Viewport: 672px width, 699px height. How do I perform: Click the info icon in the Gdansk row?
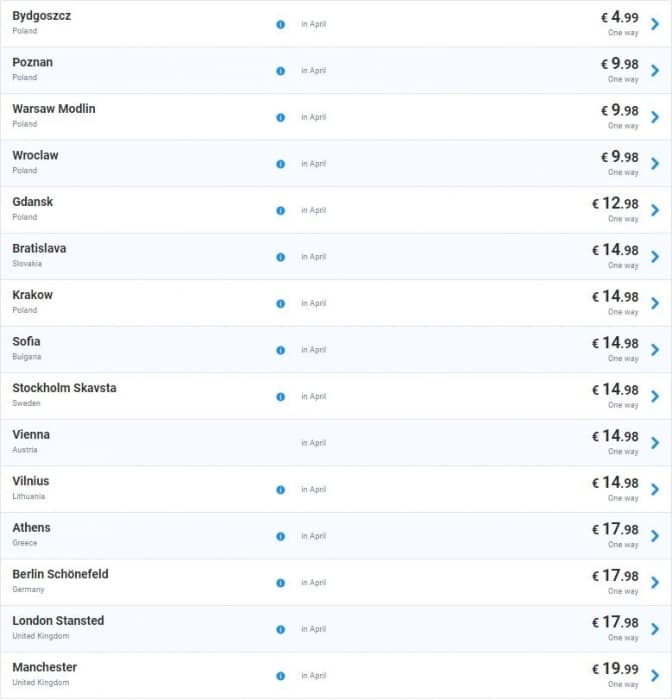pos(280,210)
